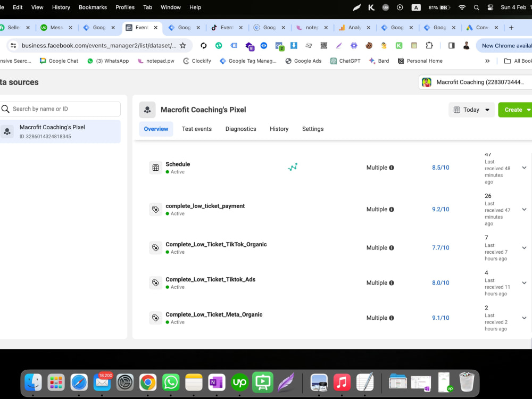The height and width of the screenshot is (399, 532).
Task: Click the reload page icon in the address bar
Action: click(204, 46)
